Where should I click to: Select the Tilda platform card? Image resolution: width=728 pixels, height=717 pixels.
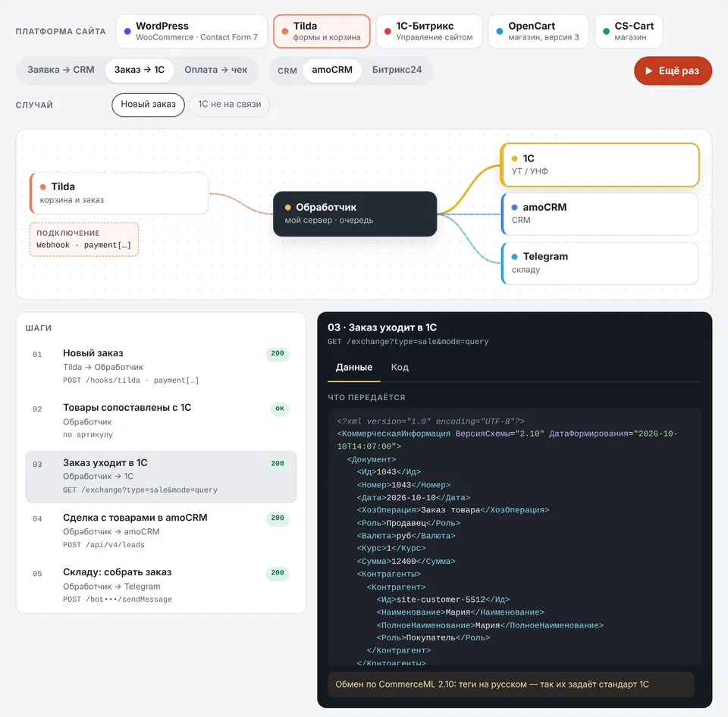(x=322, y=31)
